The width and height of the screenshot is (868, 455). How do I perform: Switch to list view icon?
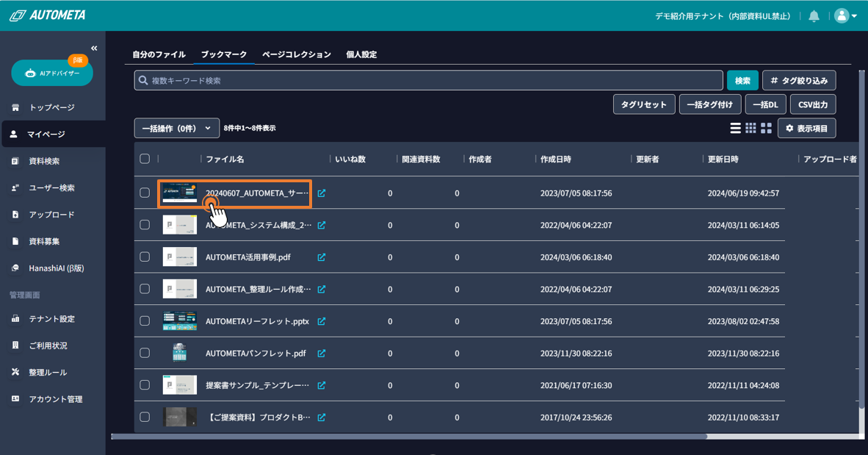pyautogui.click(x=735, y=129)
